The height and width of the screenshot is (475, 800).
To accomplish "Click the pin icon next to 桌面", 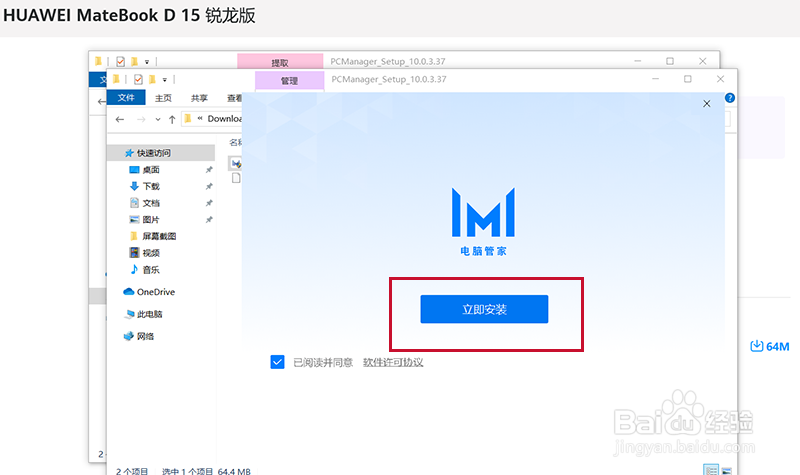I will tap(209, 169).
